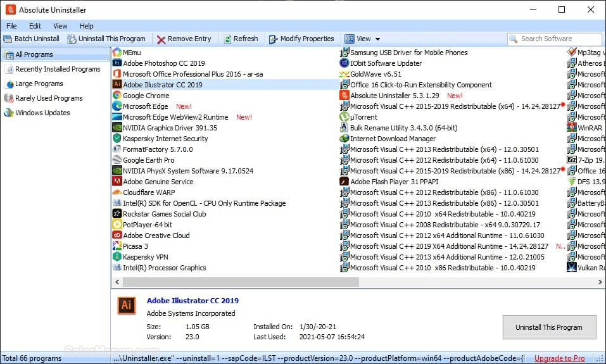This screenshot has width=606, height=364.
Task: Click the Remove Entry red X icon
Action: click(161, 39)
